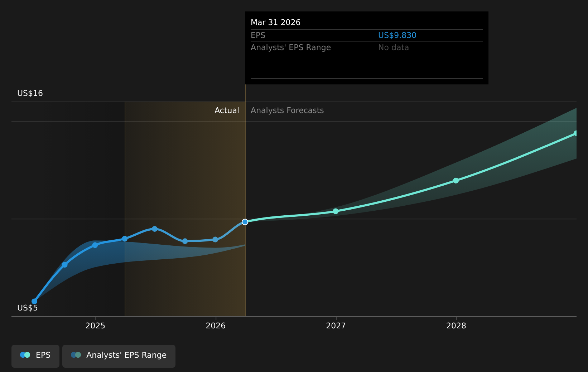
Task: Click the US$5 y-axis label
Action: 28,308
